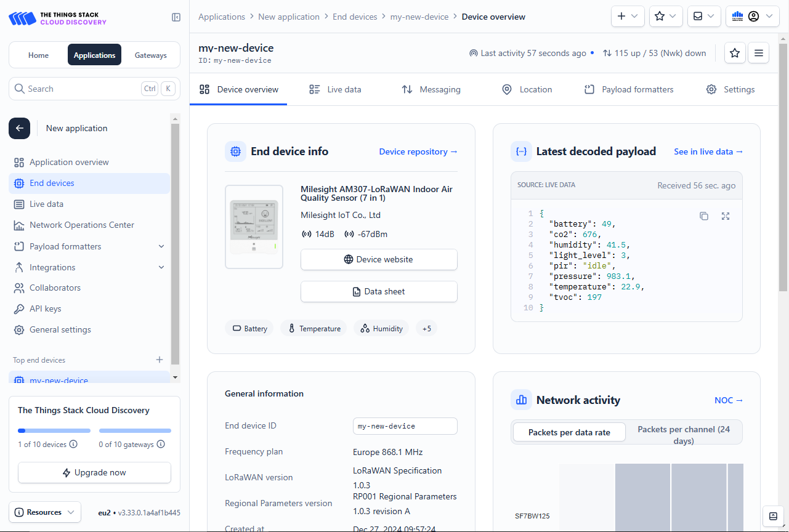Collapse the sidebar with the panel icon
The image size is (789, 532).
coord(176,17)
